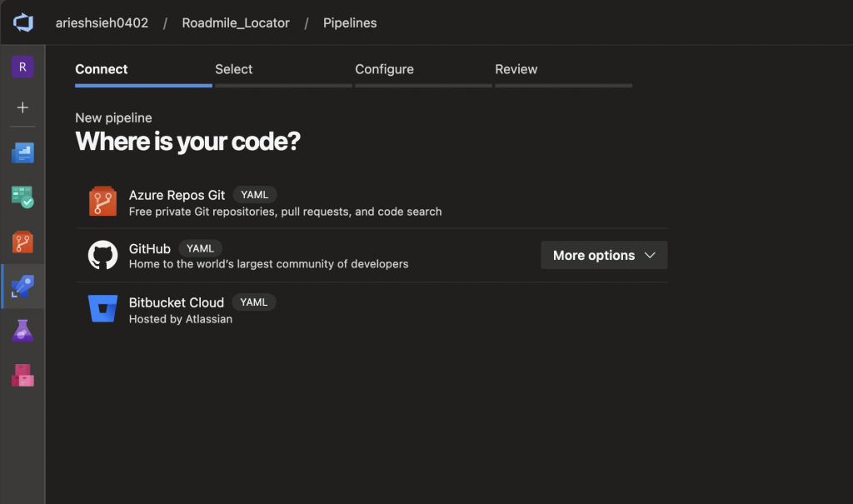This screenshot has width=853, height=504.
Task: Jump to the Review step tab
Action: tap(516, 69)
